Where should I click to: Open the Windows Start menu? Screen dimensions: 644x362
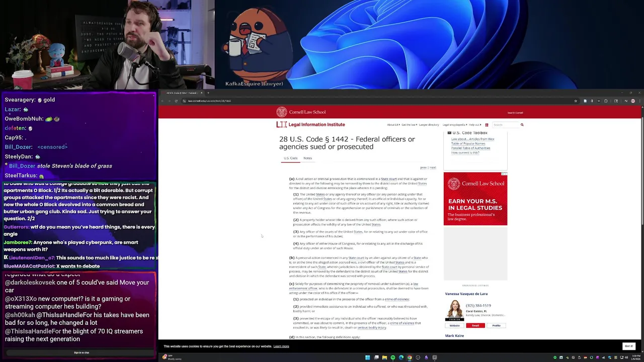point(368,357)
